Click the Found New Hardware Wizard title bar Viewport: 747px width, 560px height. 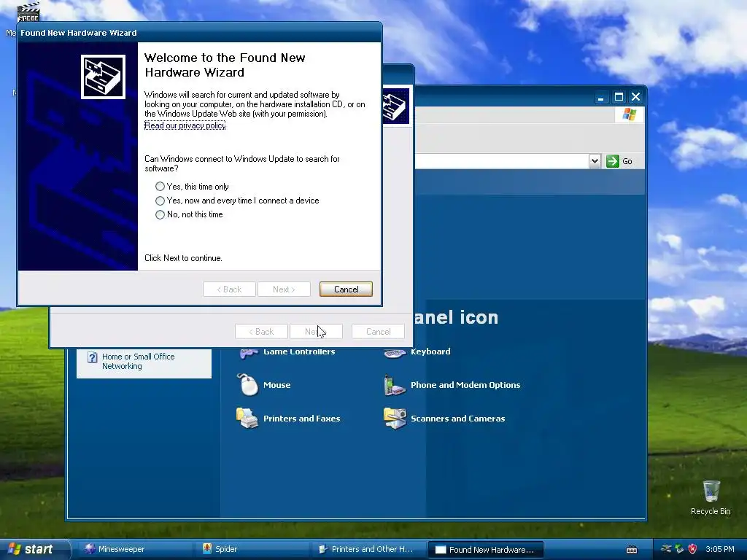click(199, 33)
